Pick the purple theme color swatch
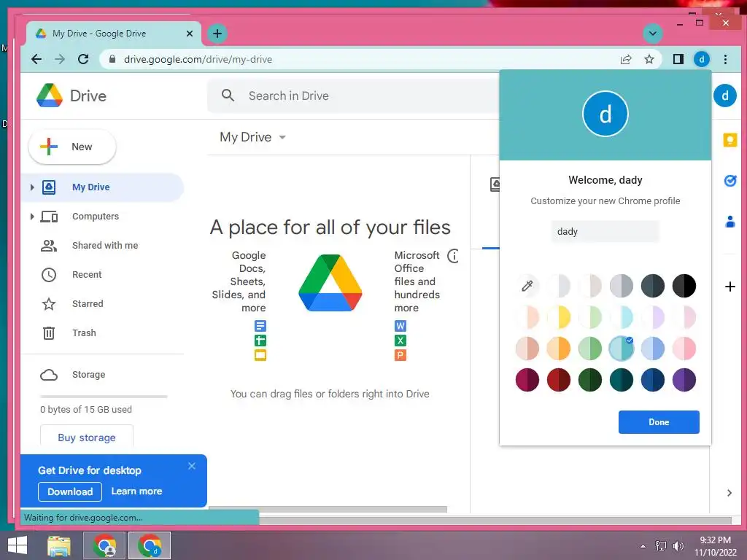The image size is (747, 560). pyautogui.click(x=684, y=380)
